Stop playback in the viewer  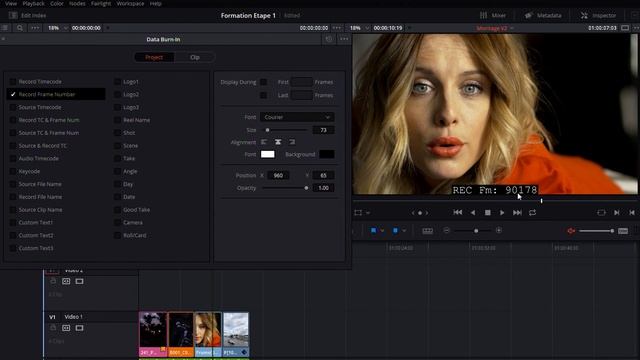point(487,212)
